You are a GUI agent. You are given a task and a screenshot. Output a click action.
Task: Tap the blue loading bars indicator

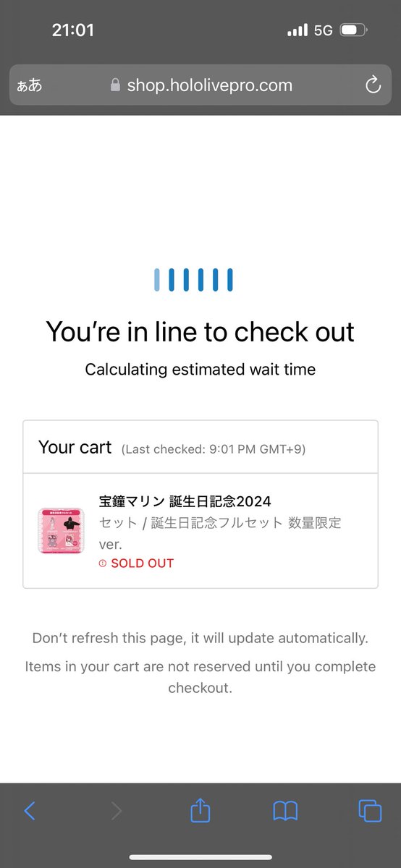pos(193,280)
